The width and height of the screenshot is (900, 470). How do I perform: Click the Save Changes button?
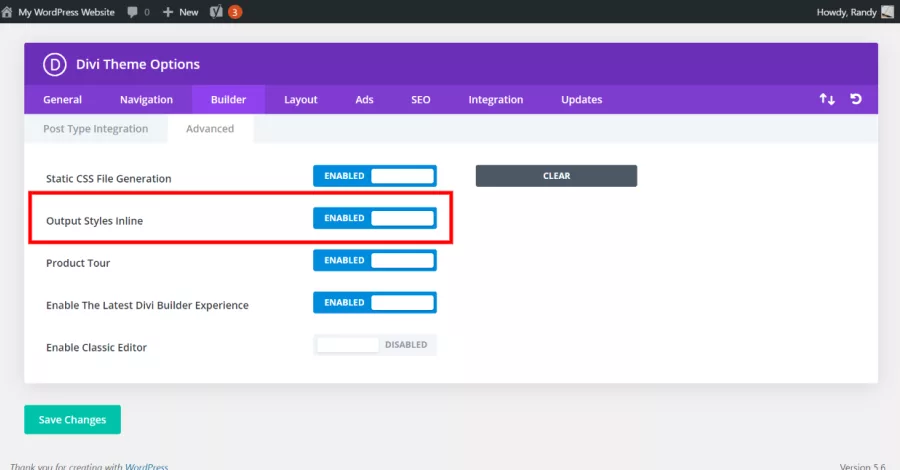click(72, 419)
